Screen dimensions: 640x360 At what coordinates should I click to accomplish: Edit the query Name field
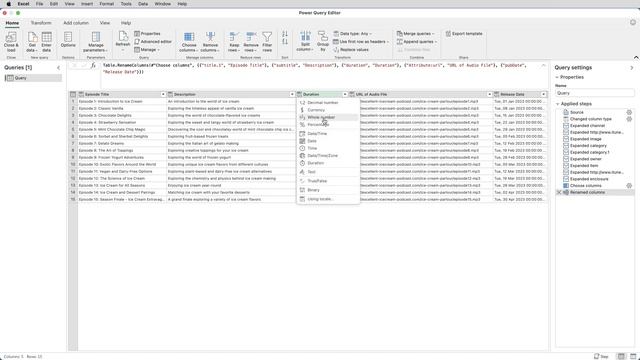[x=595, y=93]
